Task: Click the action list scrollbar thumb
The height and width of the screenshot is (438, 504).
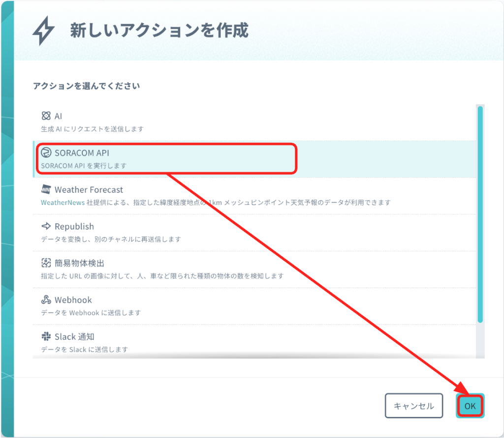Action: pyautogui.click(x=480, y=214)
